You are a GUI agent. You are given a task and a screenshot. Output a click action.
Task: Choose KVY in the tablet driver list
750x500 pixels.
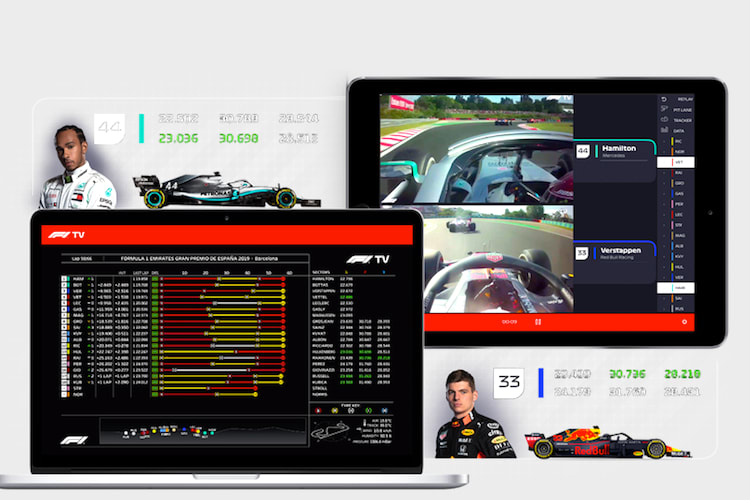click(676, 256)
